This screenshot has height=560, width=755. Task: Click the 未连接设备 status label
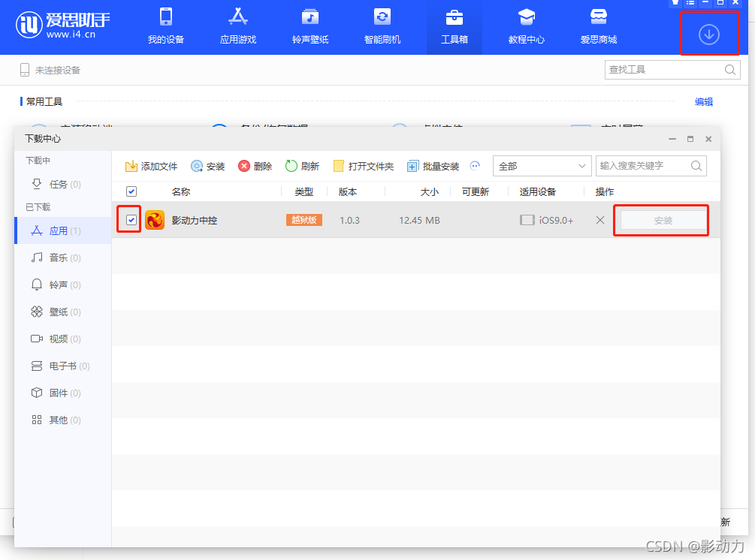click(x=57, y=71)
